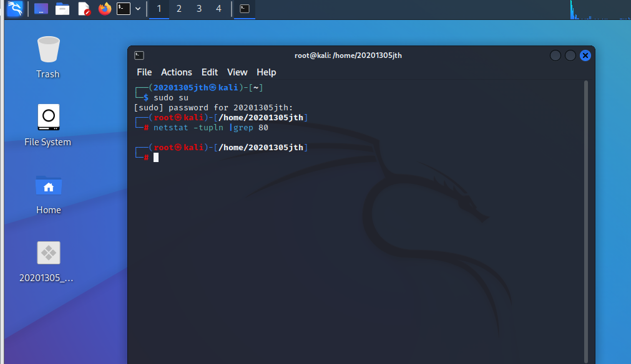This screenshot has height=364, width=631.
Task: Click the terminal icon in title bar
Action: point(139,55)
